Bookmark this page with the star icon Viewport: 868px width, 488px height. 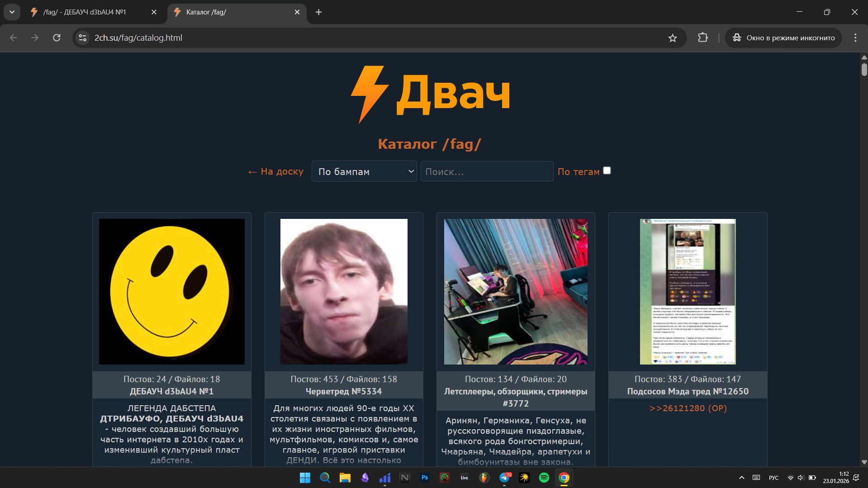tap(673, 38)
